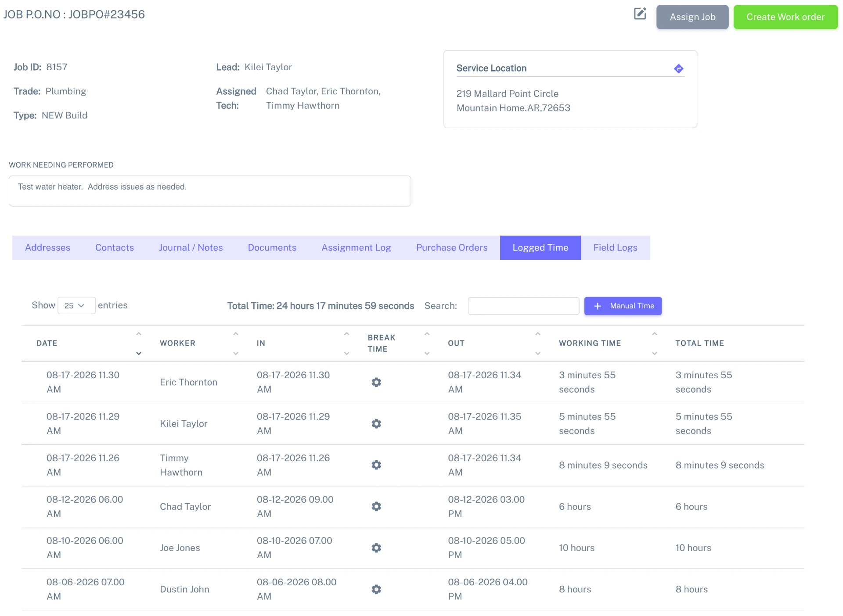The width and height of the screenshot is (843, 616).
Task: Select worker name Eric Thornton in table
Action: (x=188, y=382)
